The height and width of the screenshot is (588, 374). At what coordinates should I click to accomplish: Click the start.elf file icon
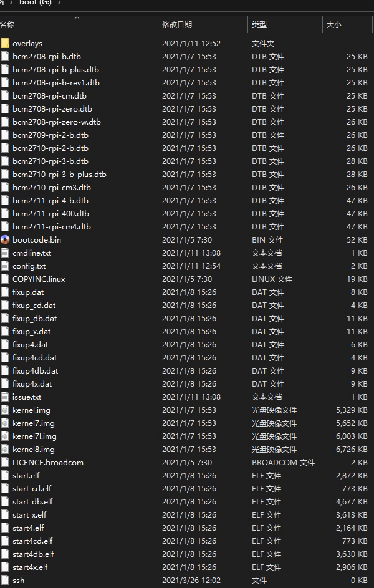pyautogui.click(x=5, y=476)
